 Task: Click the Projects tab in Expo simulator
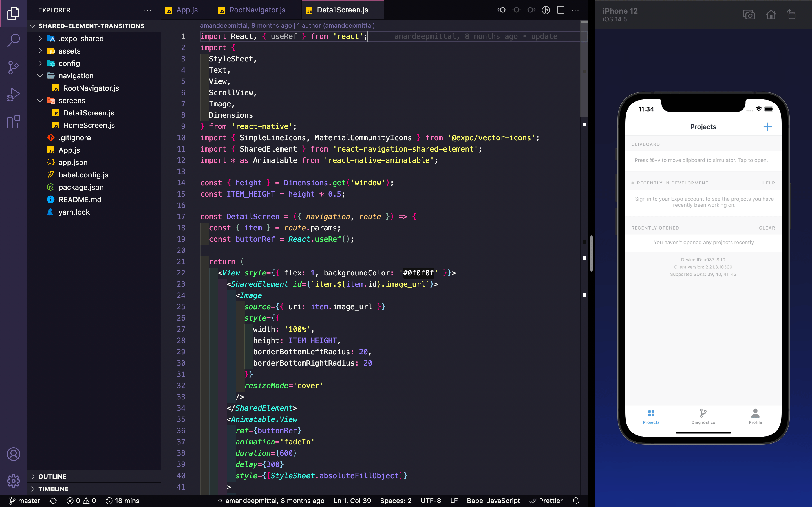[x=651, y=417]
